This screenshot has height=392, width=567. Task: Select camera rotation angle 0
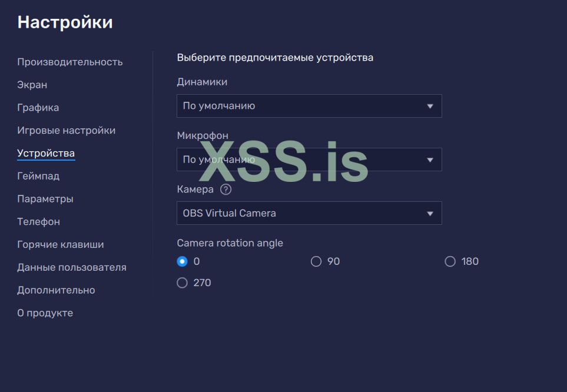(182, 261)
